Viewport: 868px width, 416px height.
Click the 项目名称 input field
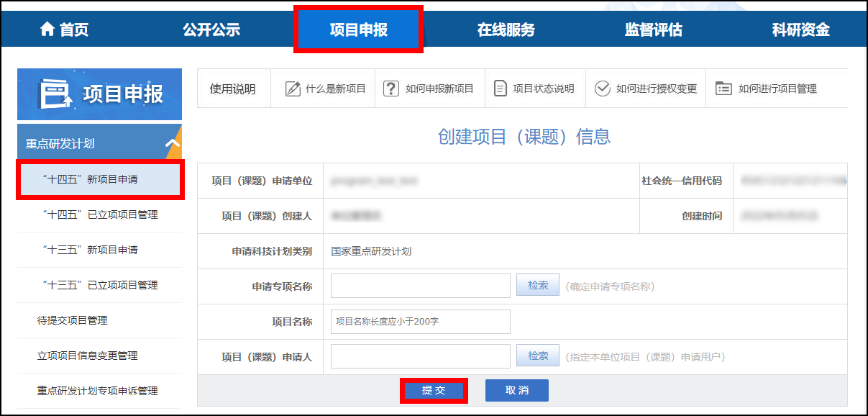click(x=420, y=321)
